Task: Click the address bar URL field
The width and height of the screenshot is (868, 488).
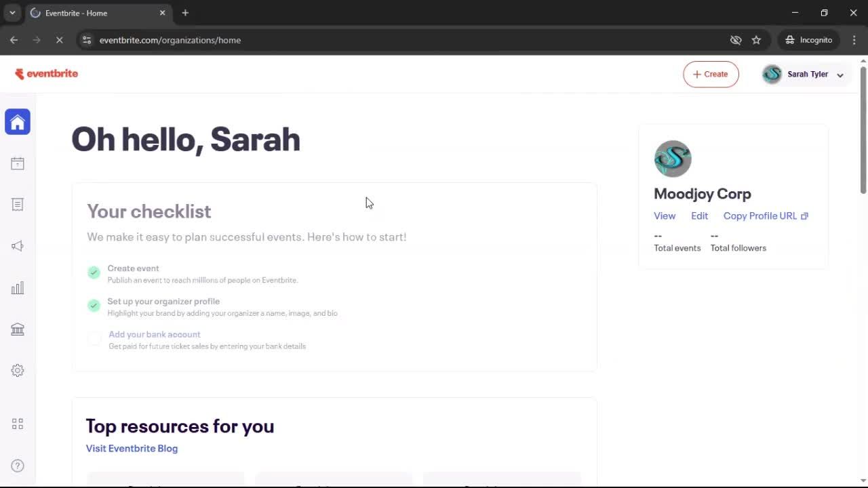Action: tap(407, 40)
